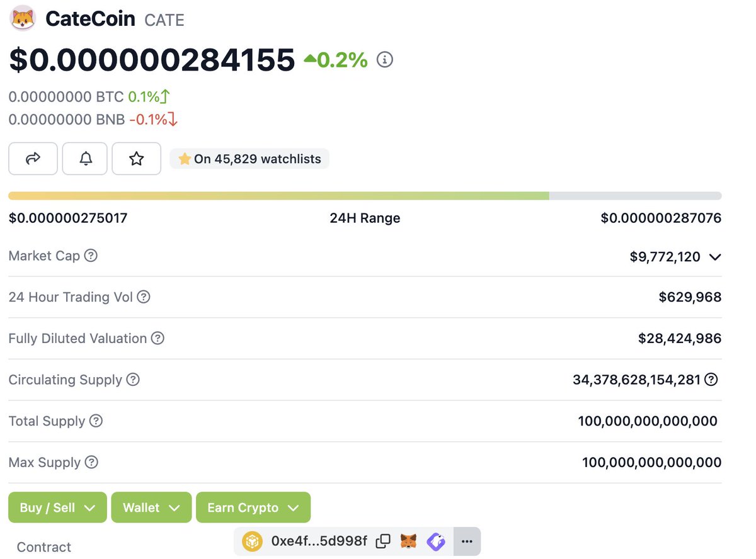Open price info icon beside 0.2%
This screenshot has width=756, height=559.
(384, 60)
